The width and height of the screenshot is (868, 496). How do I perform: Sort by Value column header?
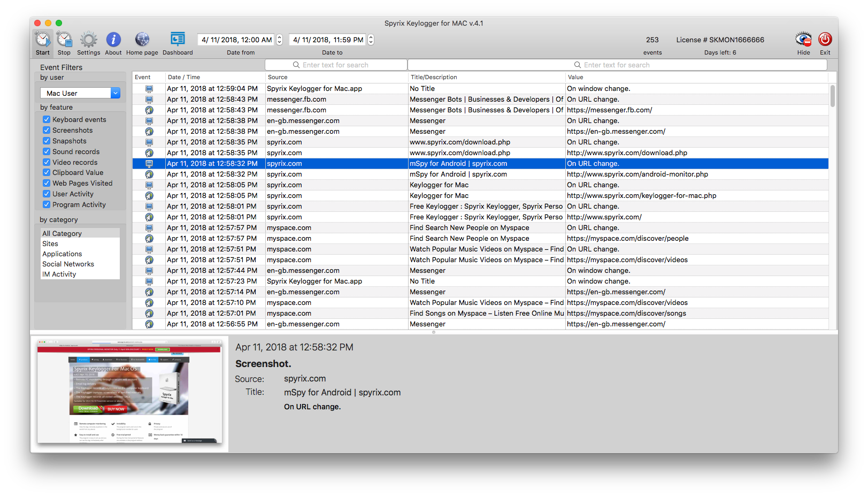[697, 77]
